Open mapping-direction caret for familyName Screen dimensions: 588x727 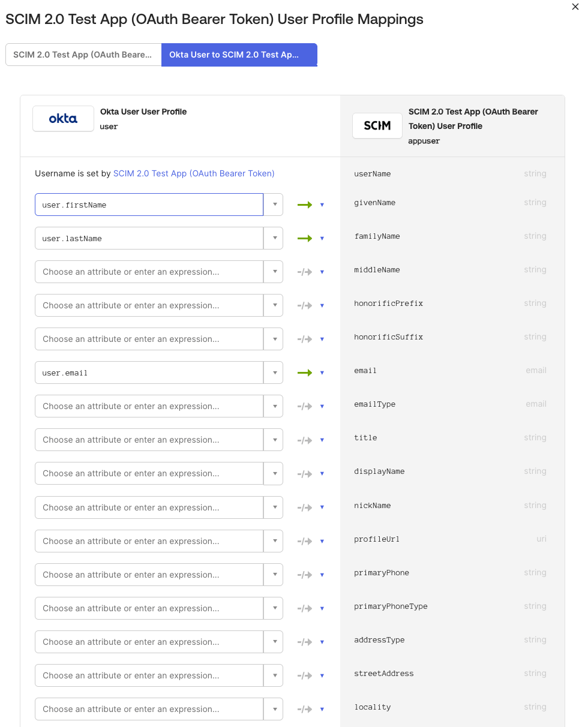[x=322, y=239]
